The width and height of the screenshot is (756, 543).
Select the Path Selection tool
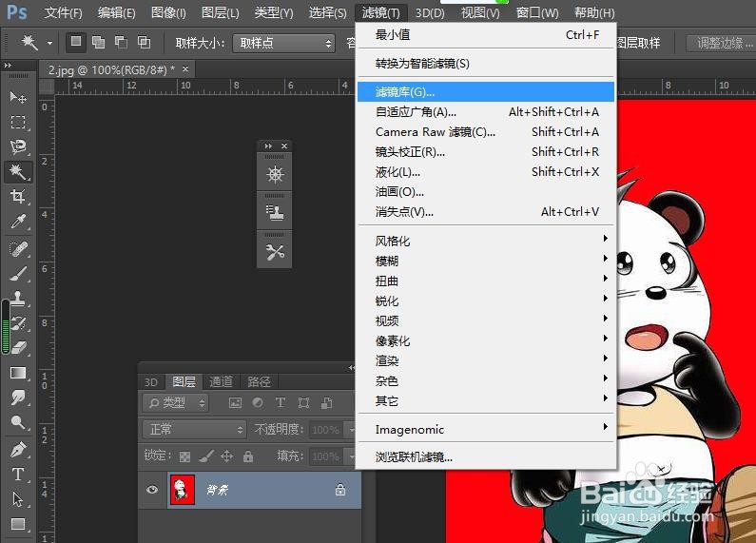[x=18, y=499]
